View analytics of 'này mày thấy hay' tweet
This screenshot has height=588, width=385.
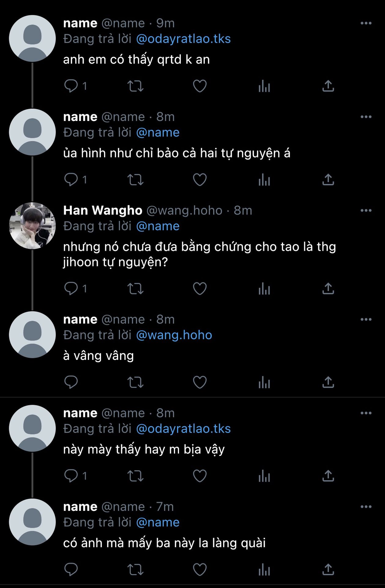click(x=264, y=476)
